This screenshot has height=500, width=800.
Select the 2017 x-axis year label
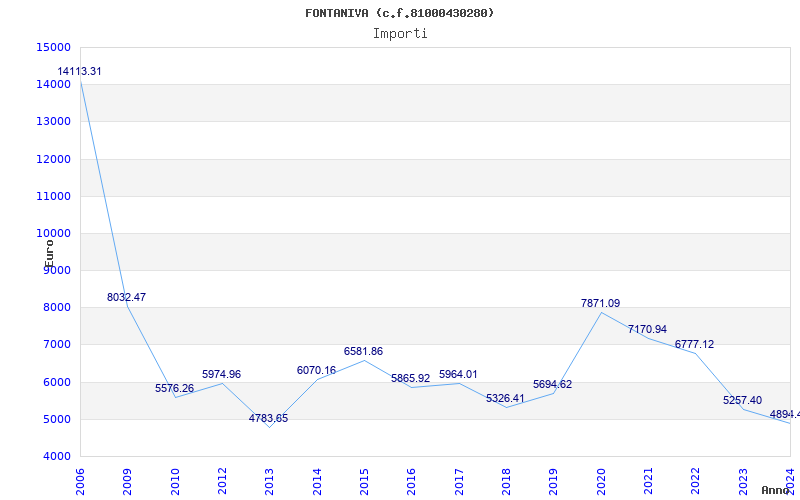tap(459, 481)
